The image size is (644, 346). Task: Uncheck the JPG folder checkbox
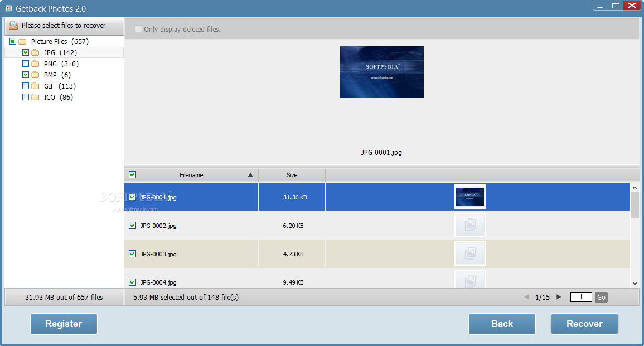(26, 52)
